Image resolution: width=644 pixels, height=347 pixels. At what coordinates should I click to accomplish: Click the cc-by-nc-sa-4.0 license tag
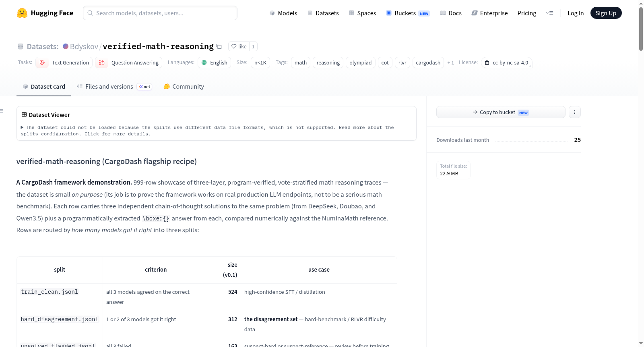[x=507, y=62]
